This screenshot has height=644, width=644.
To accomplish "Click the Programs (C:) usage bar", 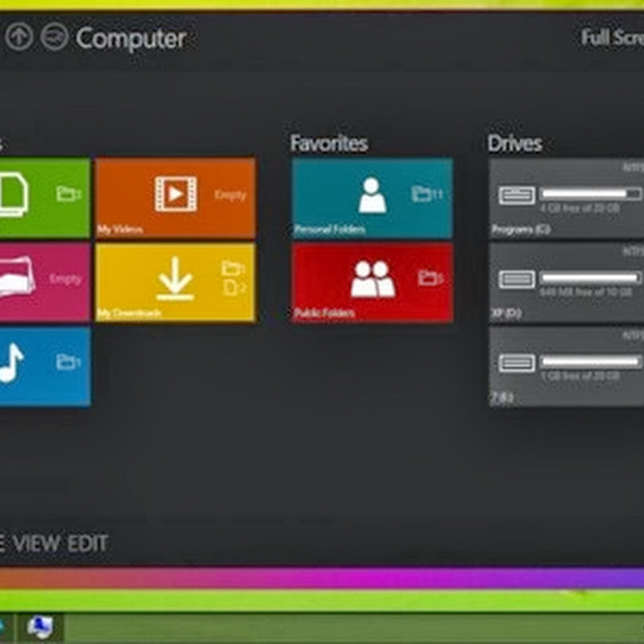I will tap(590, 193).
